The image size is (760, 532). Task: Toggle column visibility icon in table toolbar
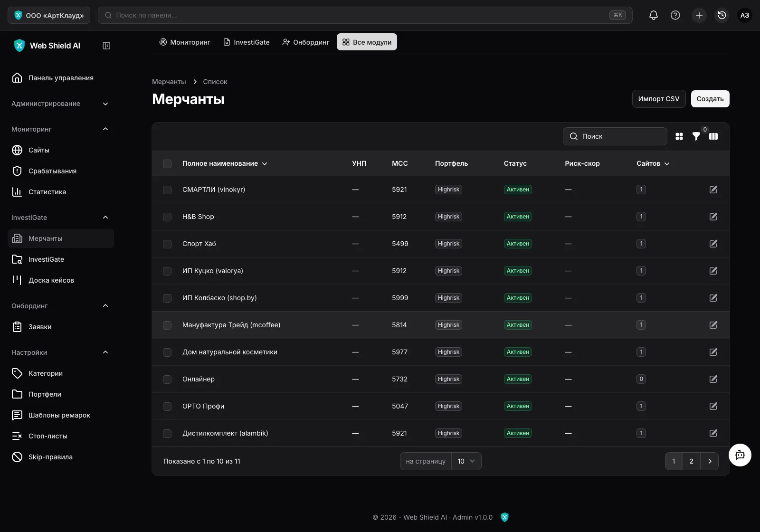713,136
